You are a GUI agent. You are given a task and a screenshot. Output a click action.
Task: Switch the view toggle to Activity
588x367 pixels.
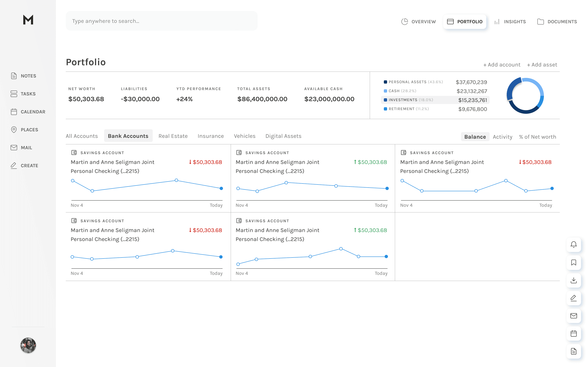[x=502, y=137]
